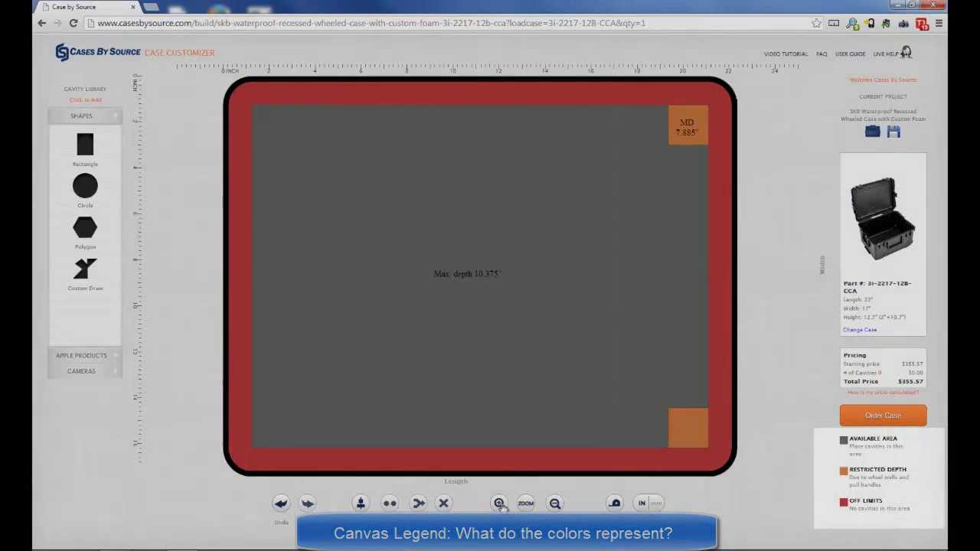Click the tape measure tool icon

615,503
